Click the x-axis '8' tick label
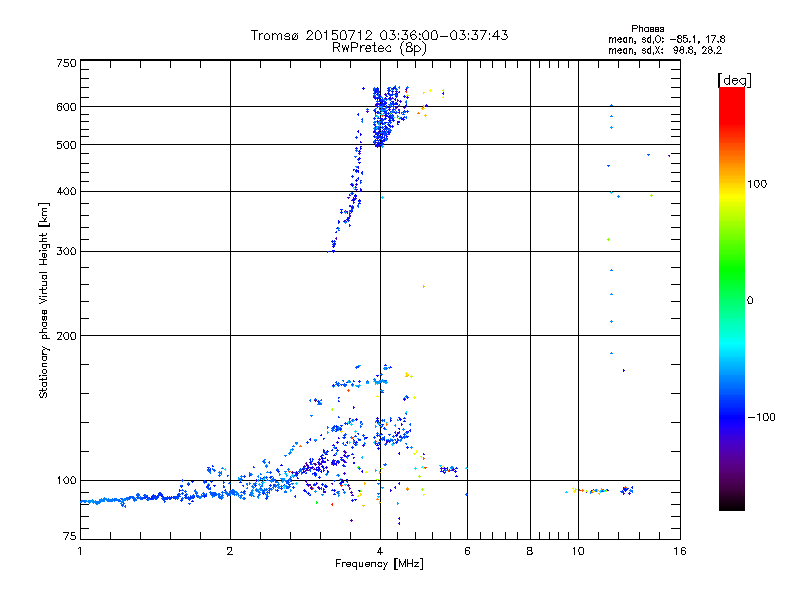The height and width of the screenshot is (600, 800). (530, 551)
